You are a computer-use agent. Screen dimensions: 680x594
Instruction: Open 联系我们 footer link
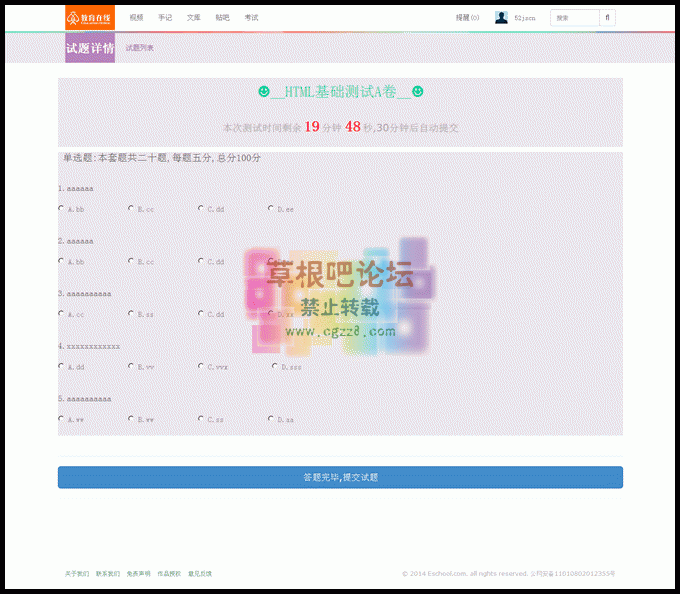(x=108, y=574)
